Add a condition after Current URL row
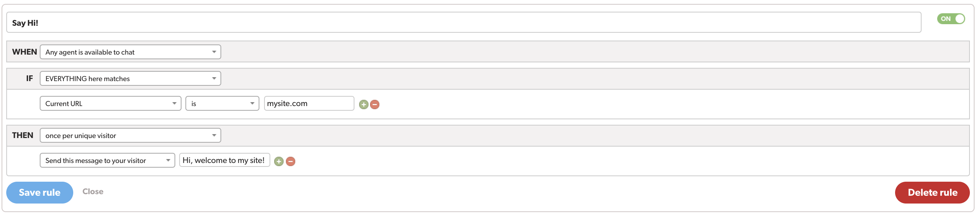The height and width of the screenshot is (216, 980). 363,104
